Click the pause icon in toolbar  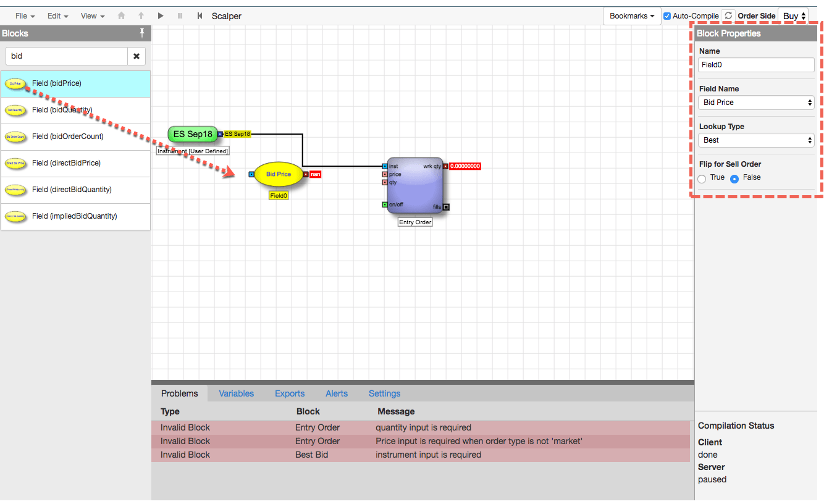(x=180, y=16)
